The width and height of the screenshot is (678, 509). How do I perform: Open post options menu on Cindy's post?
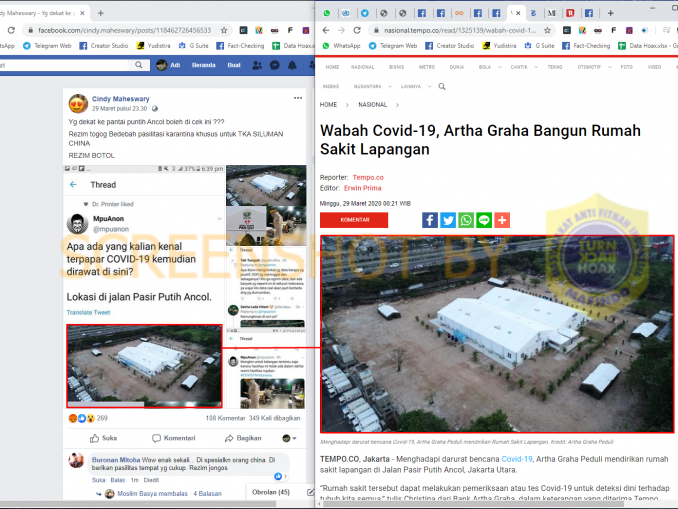pyautogui.click(x=298, y=98)
